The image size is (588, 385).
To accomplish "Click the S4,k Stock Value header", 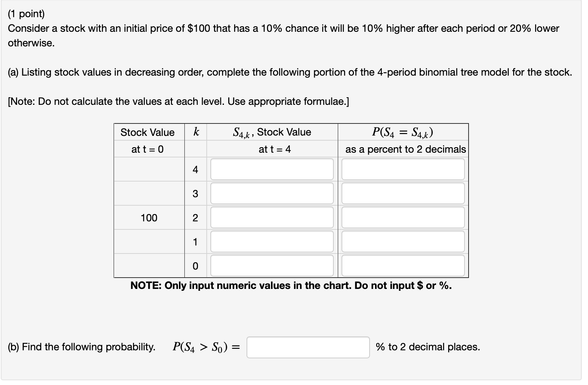I will coord(272,133).
